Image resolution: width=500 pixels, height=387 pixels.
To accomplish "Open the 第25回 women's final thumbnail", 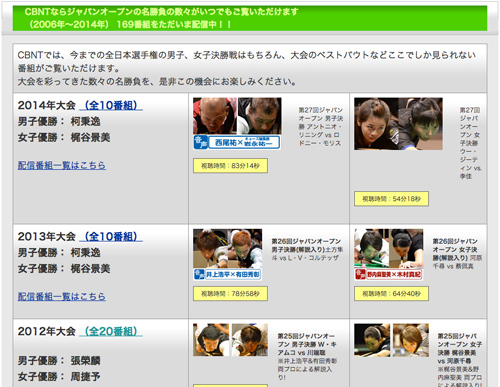I will pyautogui.click(x=391, y=340).
